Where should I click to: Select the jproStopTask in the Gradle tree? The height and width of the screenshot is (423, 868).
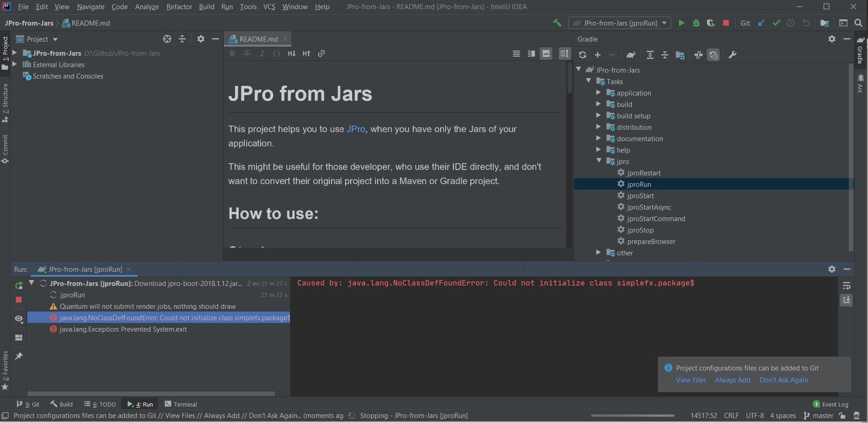[x=640, y=230]
